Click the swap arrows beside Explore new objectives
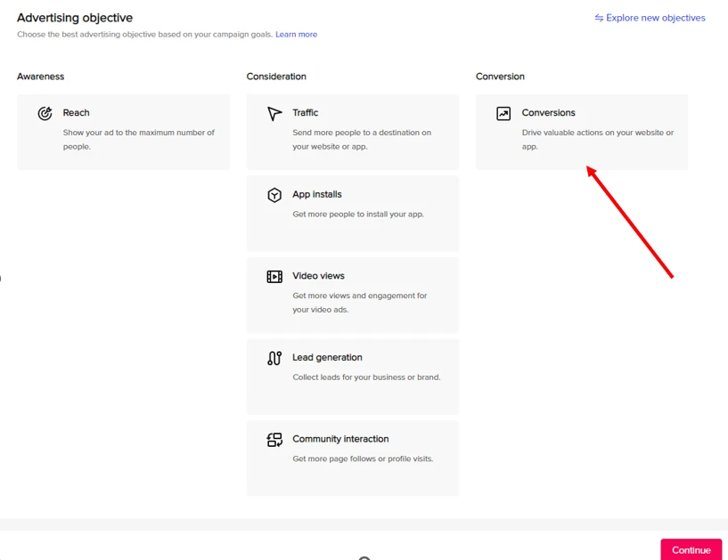 coord(599,18)
